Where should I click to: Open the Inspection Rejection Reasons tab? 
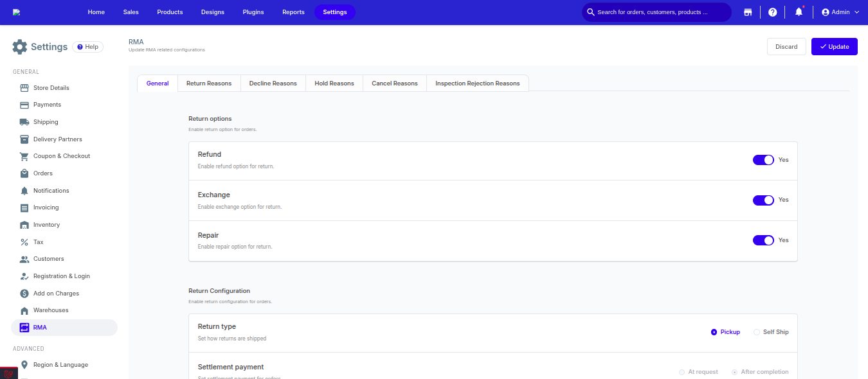[x=478, y=84]
